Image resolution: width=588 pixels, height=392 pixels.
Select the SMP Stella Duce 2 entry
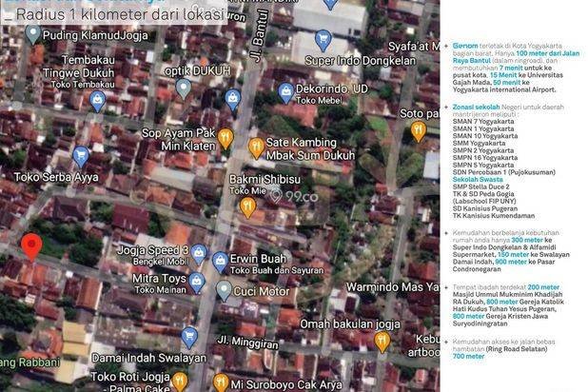pos(480,186)
